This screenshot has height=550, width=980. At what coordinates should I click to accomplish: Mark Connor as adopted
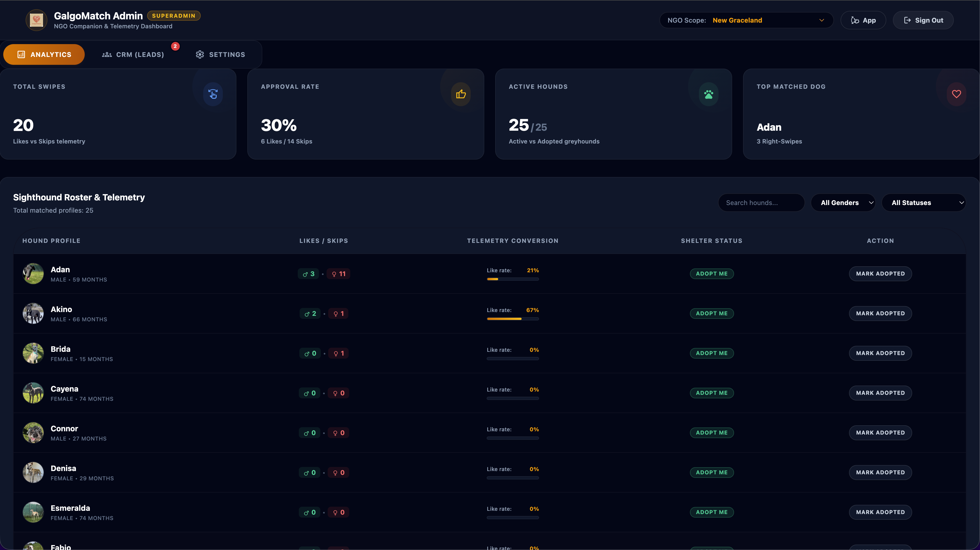point(880,433)
